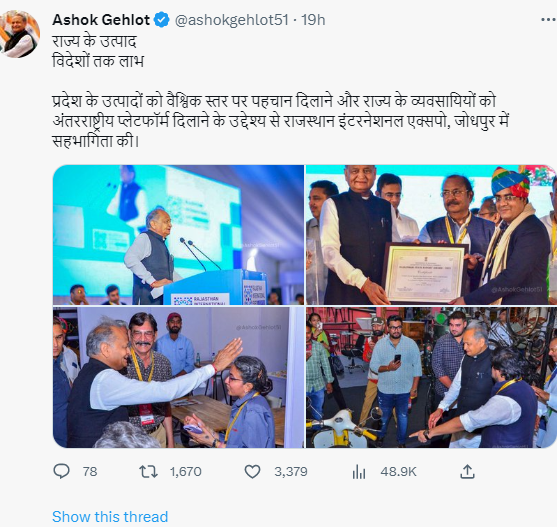This screenshot has width=557, height=527.
Task: Open view analytics bar chart icon
Action: coord(359,472)
